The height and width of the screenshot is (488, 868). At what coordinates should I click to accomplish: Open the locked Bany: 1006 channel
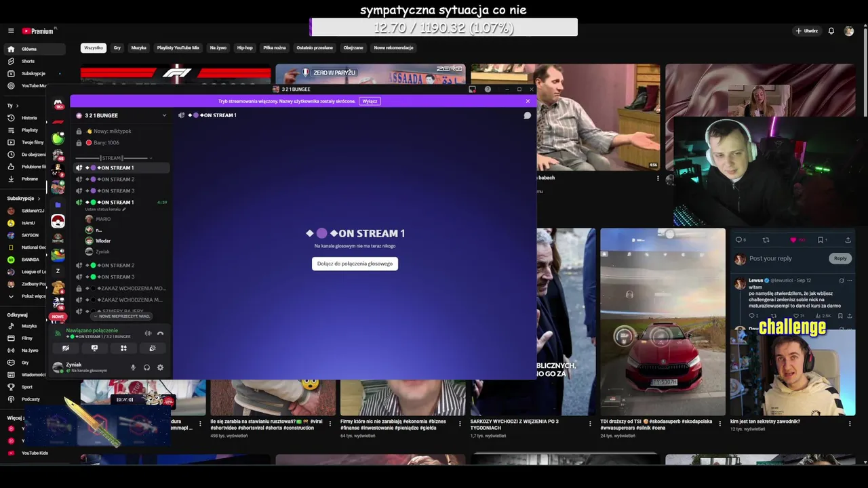pos(107,143)
